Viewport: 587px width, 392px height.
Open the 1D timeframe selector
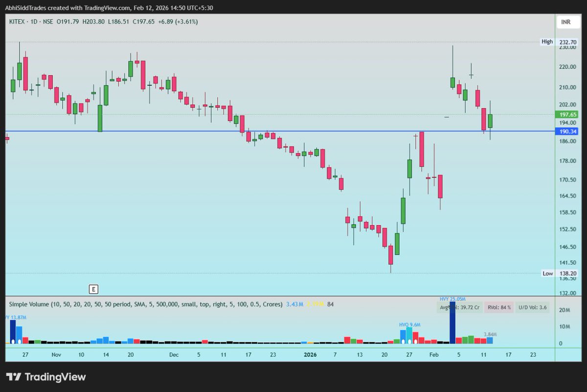pos(34,22)
